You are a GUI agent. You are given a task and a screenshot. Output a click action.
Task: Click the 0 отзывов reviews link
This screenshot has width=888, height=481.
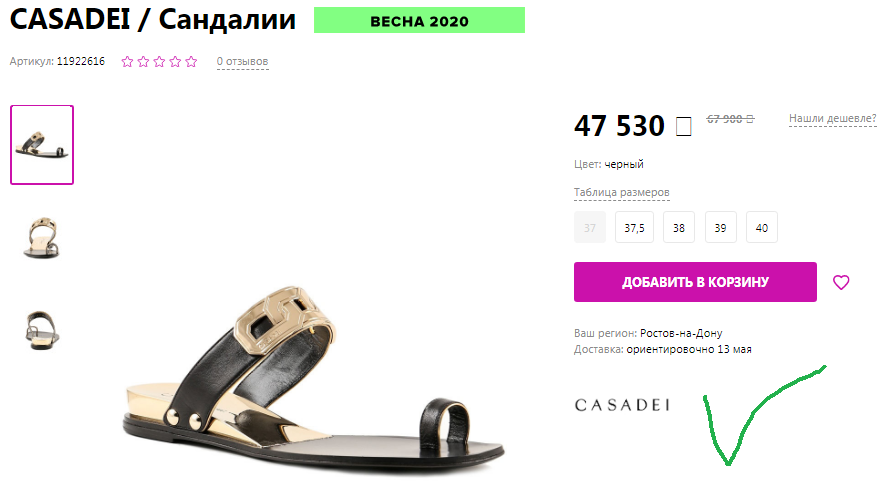click(242, 62)
